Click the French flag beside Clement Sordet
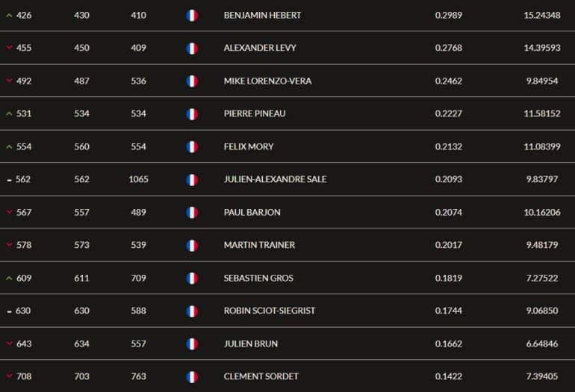 192,377
